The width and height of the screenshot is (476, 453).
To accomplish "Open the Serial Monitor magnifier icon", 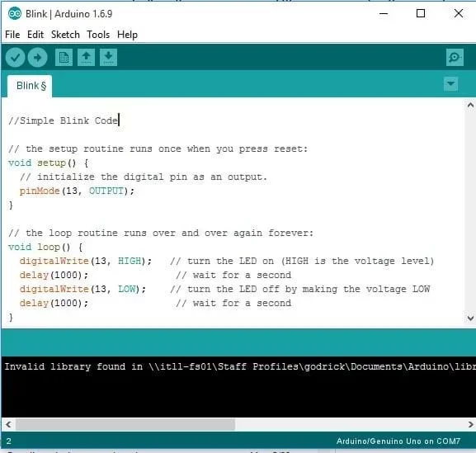I will click(x=455, y=57).
